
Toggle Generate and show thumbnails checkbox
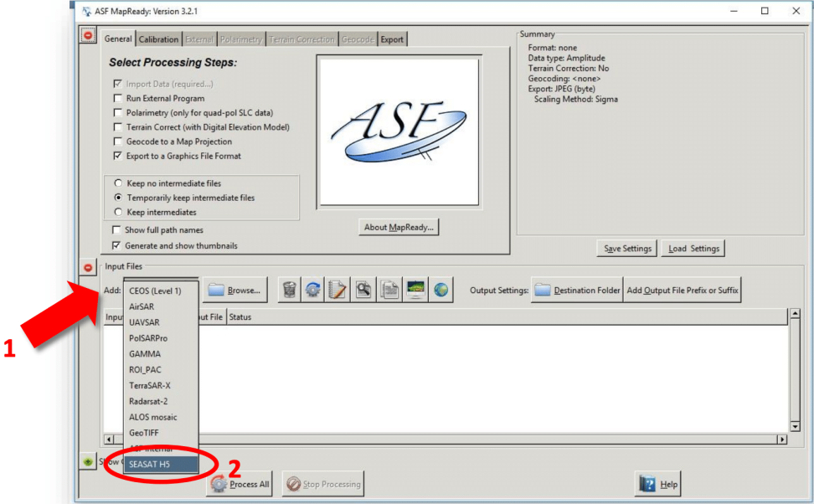(x=116, y=245)
